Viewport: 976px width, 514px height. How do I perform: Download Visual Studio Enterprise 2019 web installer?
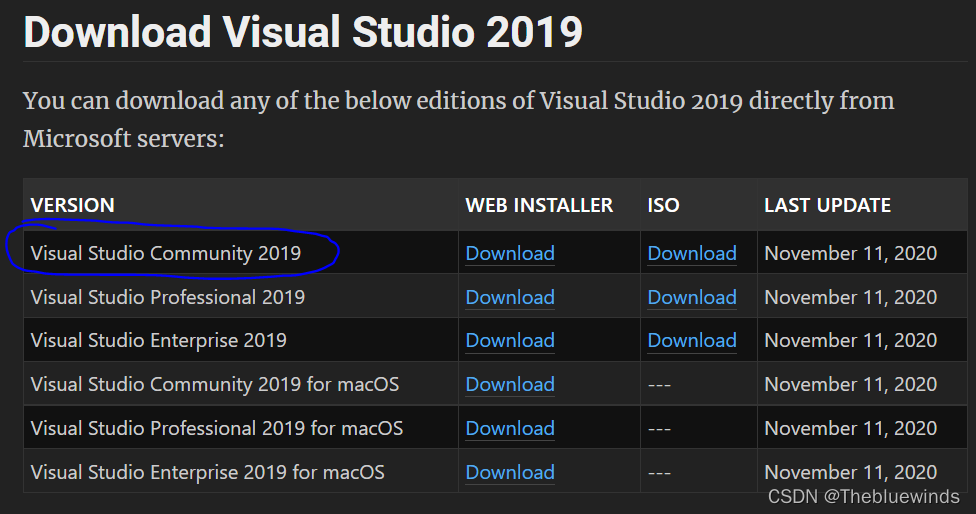[x=510, y=340]
